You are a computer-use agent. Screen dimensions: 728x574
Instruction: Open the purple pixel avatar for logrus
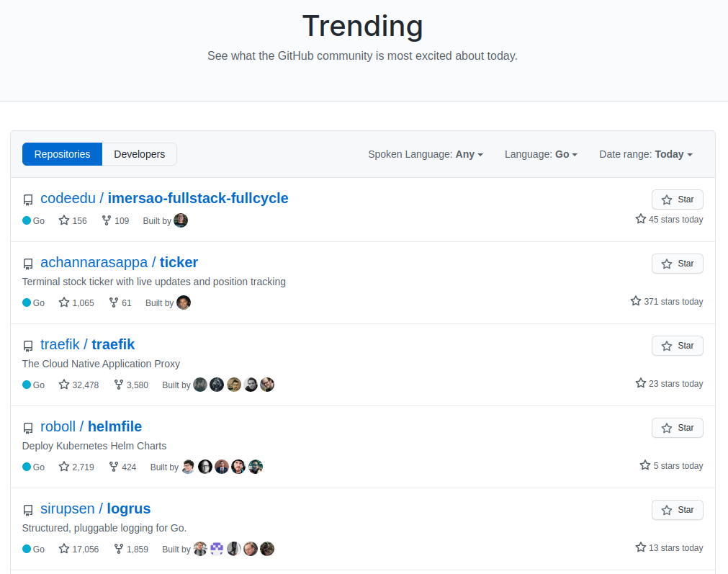217,550
